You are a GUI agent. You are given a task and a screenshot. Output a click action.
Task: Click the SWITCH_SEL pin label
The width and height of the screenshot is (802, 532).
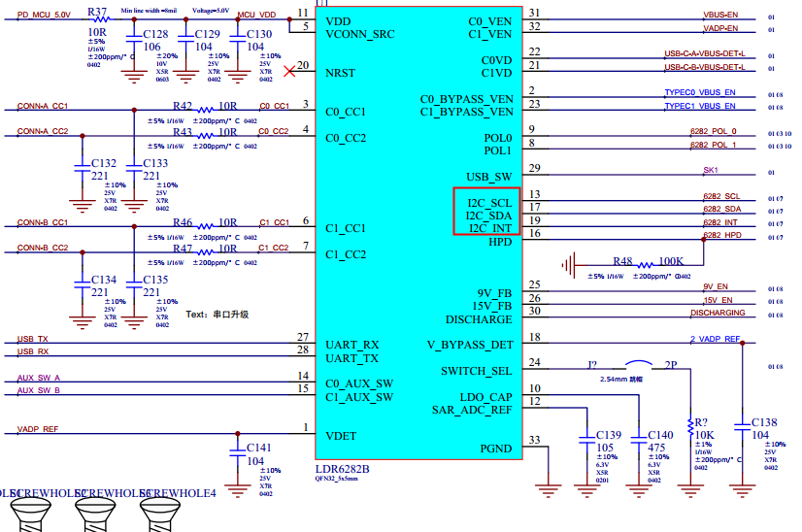[x=476, y=371]
